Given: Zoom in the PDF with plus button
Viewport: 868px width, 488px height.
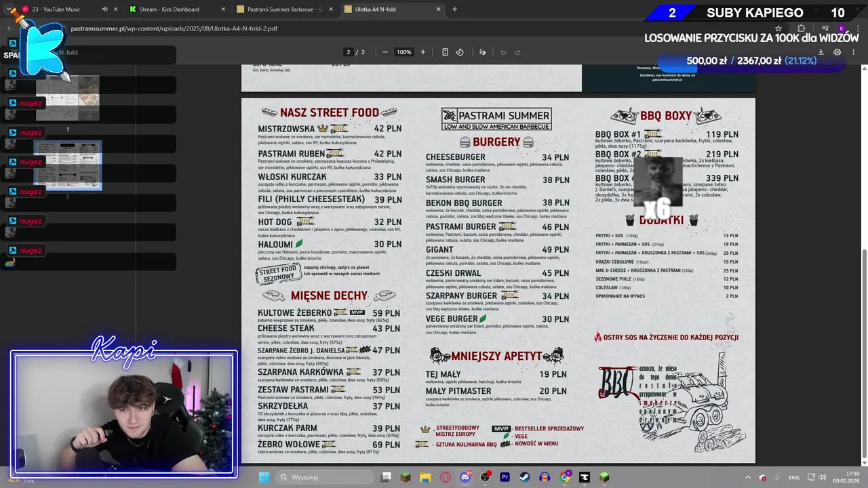Looking at the screenshot, I should pos(423,52).
